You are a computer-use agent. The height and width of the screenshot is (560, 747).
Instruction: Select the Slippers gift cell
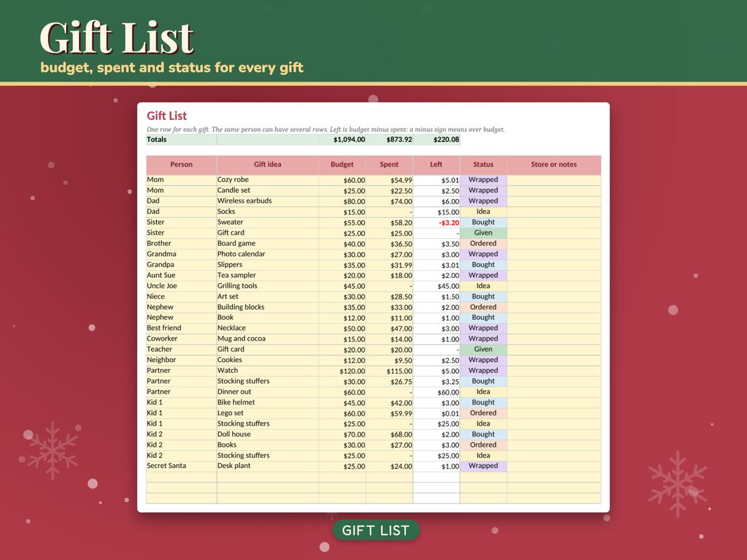(x=268, y=264)
